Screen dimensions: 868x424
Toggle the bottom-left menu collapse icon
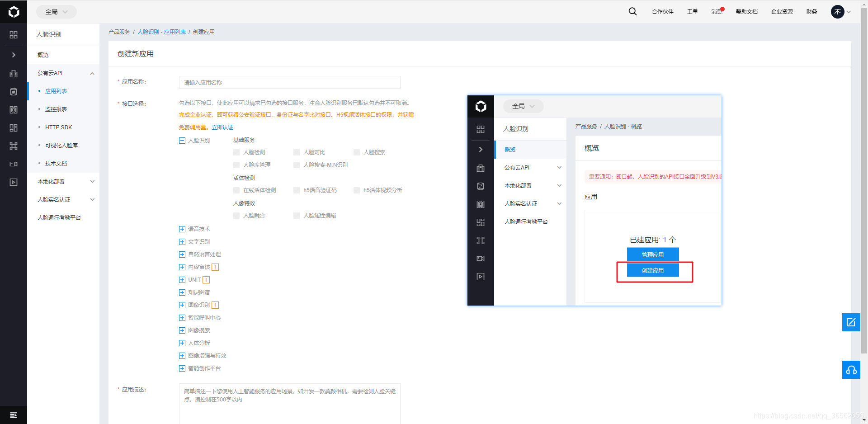pyautogui.click(x=14, y=415)
